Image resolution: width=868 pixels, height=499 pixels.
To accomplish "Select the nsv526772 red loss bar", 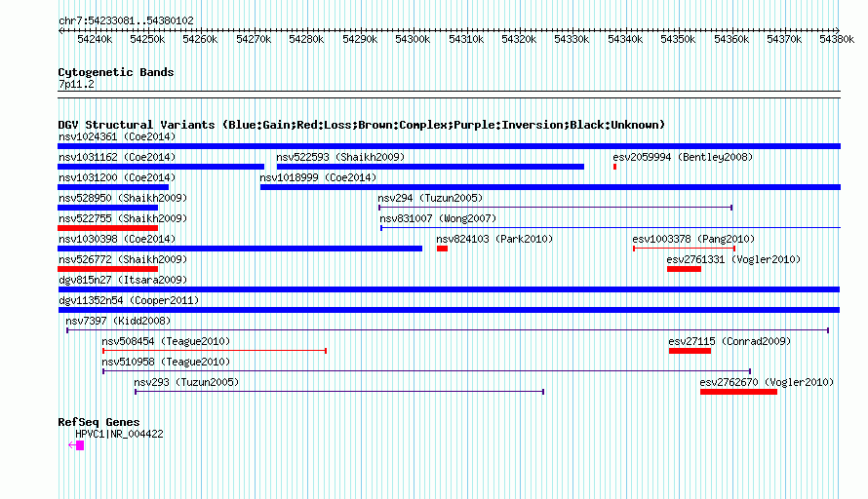I will pyautogui.click(x=108, y=269).
